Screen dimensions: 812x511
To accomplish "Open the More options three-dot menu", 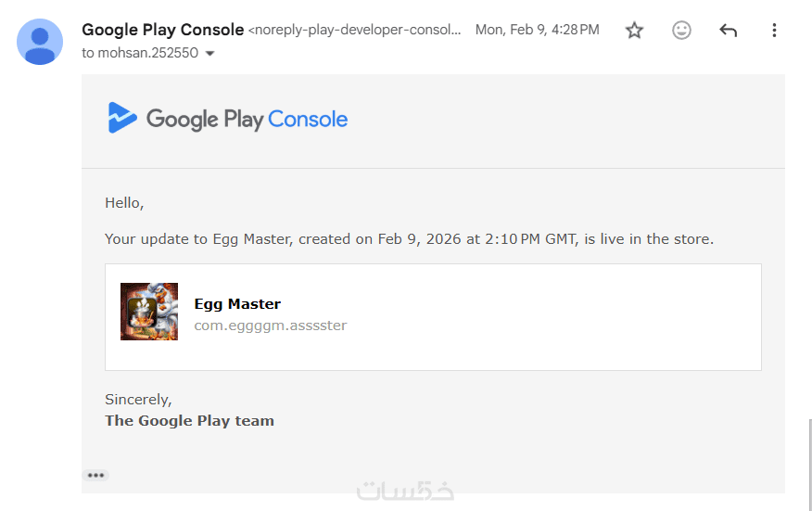I will [775, 31].
